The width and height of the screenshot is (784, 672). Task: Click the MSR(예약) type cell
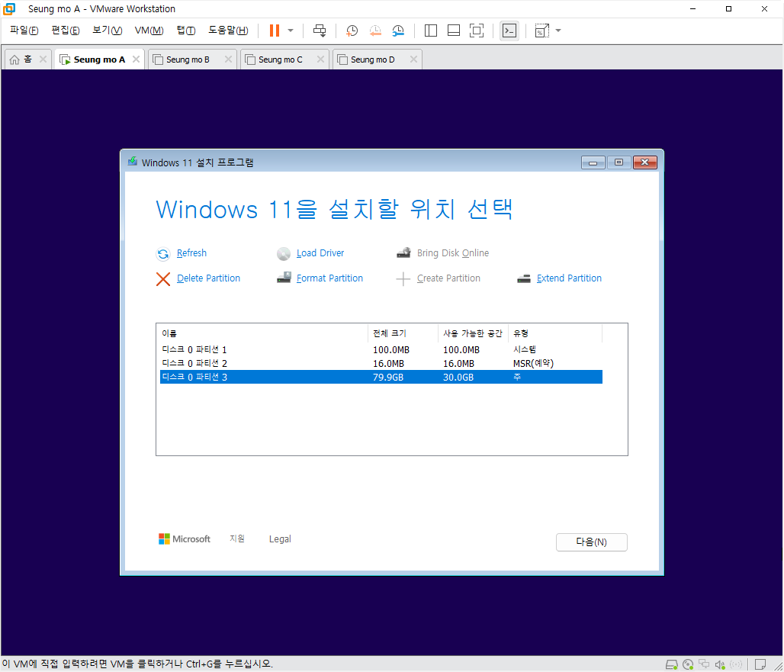click(534, 364)
